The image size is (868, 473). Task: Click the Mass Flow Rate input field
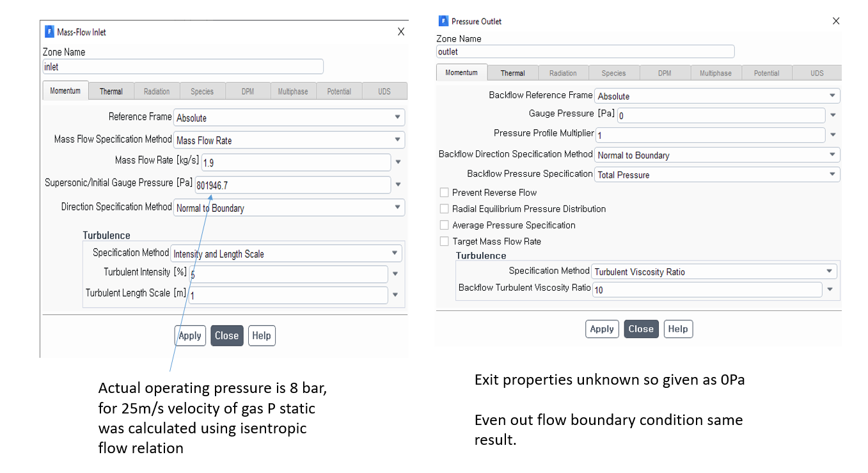295,163
